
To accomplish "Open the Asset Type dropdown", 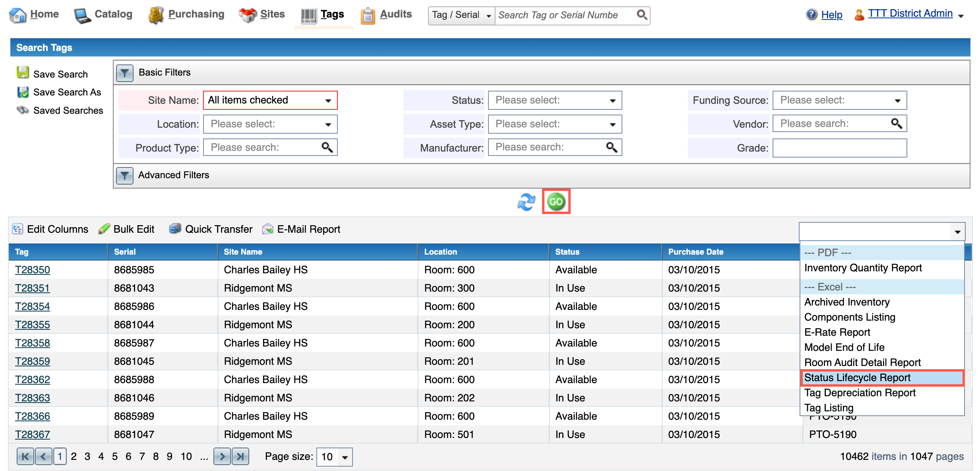I will click(x=555, y=124).
